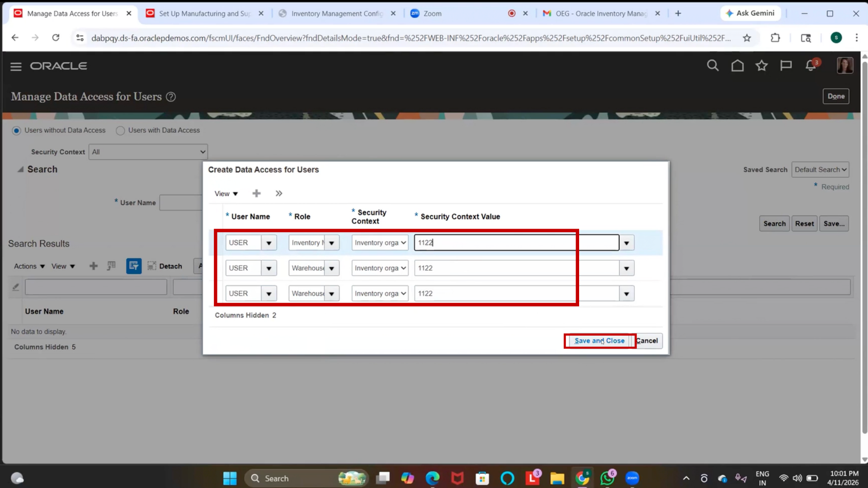The image size is (868, 488).
Task: Open the Security Context All dropdown
Action: [148, 152]
